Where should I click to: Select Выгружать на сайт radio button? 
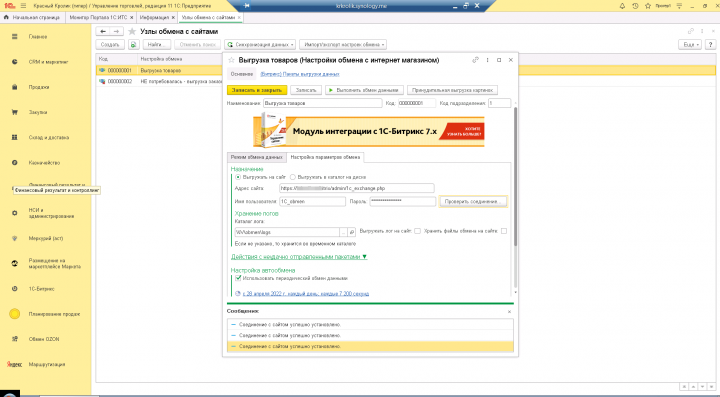[x=238, y=177]
